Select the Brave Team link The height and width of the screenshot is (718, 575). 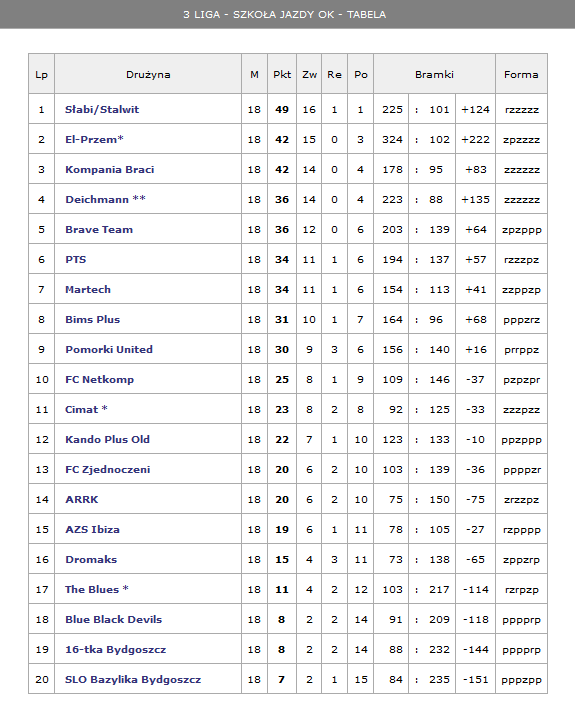pyautogui.click(x=99, y=229)
